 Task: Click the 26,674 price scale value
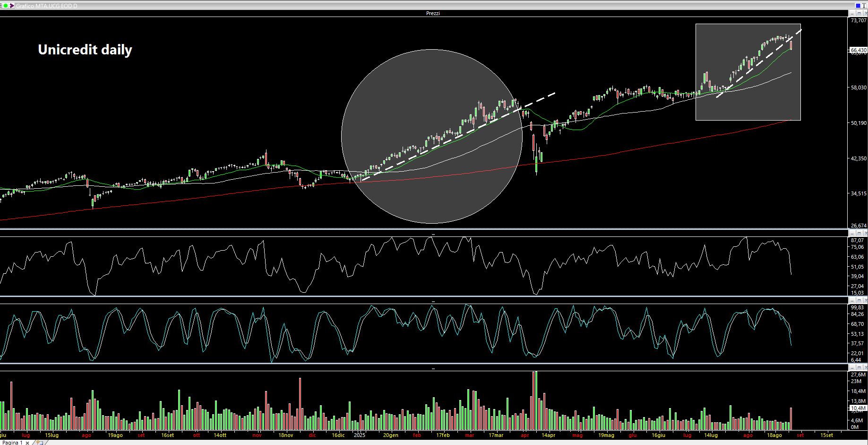[858, 226]
